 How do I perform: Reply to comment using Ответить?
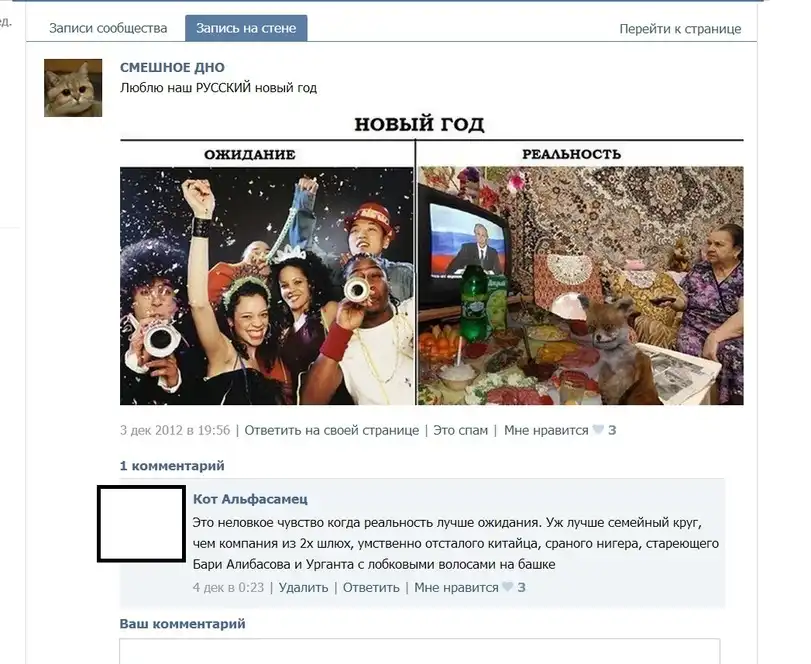coord(371,587)
